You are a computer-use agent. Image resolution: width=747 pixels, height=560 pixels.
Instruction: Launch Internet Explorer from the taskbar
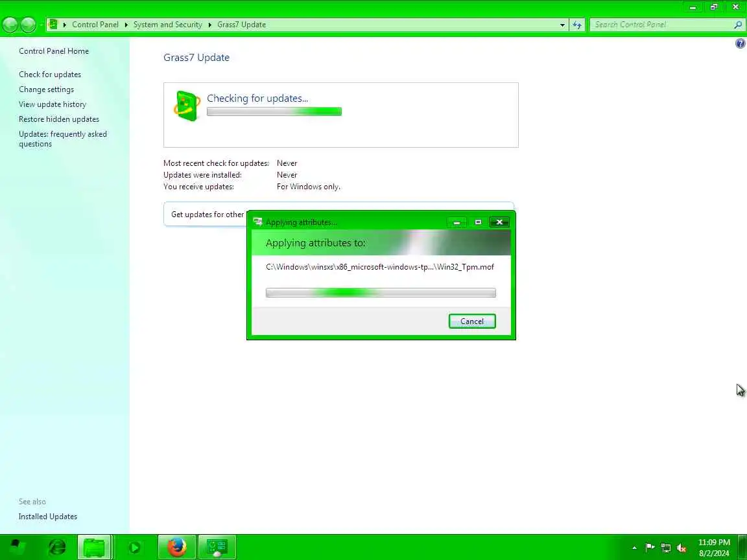point(57,547)
